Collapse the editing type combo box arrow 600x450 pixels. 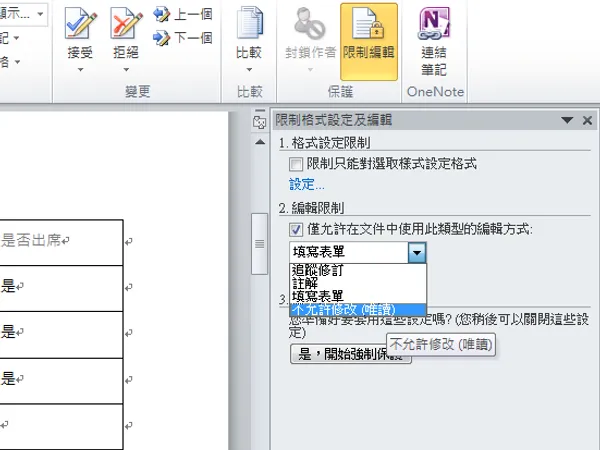417,253
